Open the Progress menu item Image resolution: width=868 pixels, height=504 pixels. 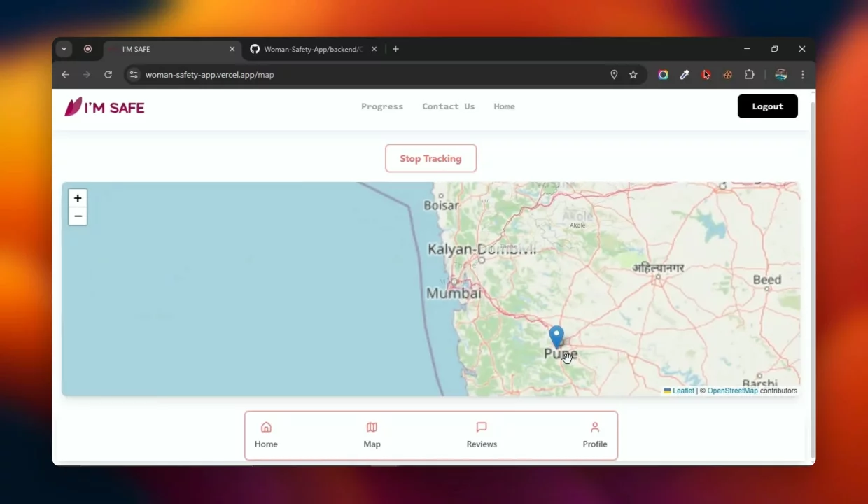pyautogui.click(x=382, y=106)
